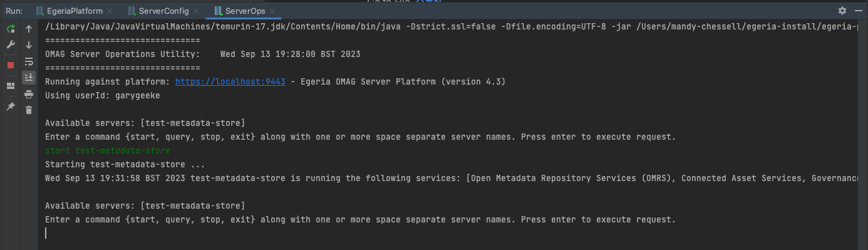Jump up the stack trace arrow
The image size is (868, 250).
(x=29, y=29)
